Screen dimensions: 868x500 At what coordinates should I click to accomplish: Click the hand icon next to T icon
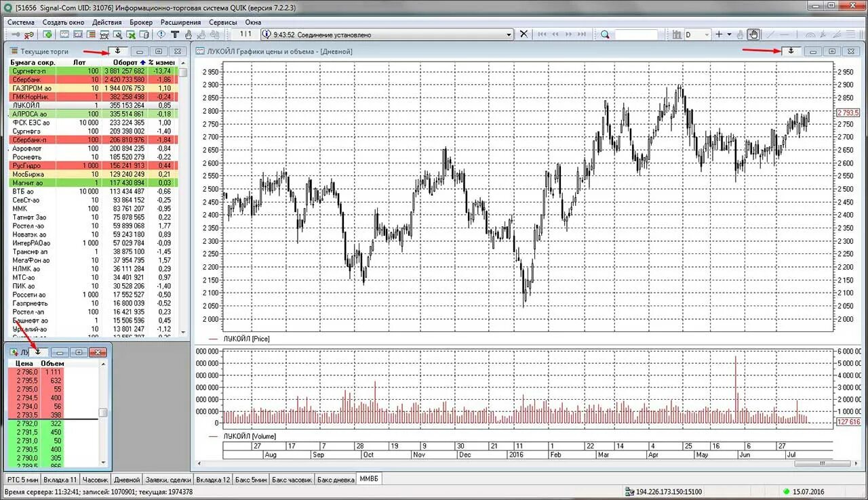point(188,34)
